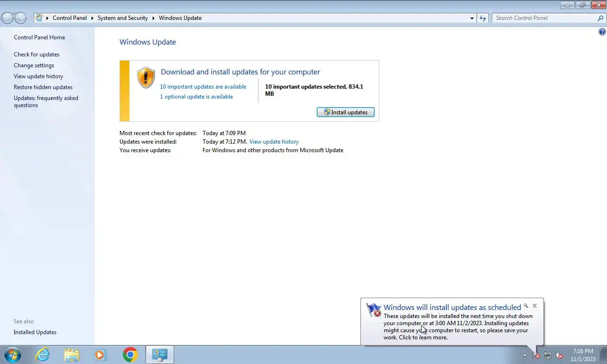Screen dimensions: 607x364
Task: Focus the Search Control Panel field
Action: pyautogui.click(x=544, y=18)
